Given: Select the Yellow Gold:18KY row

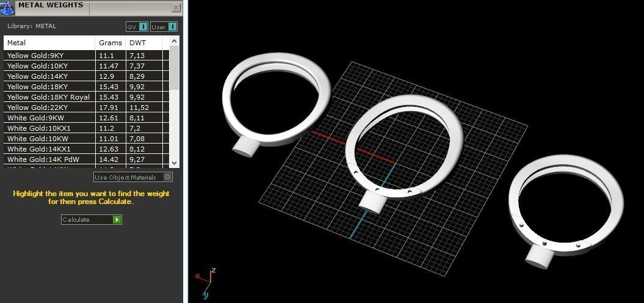Looking at the screenshot, I should click(x=86, y=86).
